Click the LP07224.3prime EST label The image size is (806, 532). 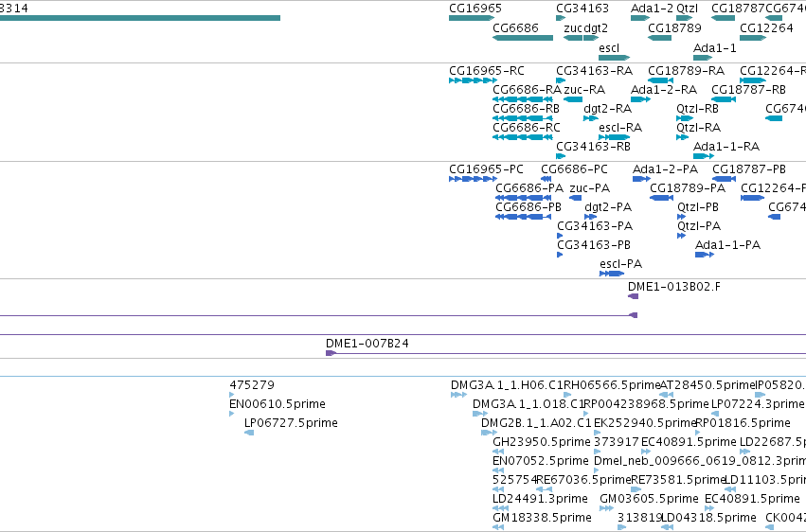click(x=758, y=404)
